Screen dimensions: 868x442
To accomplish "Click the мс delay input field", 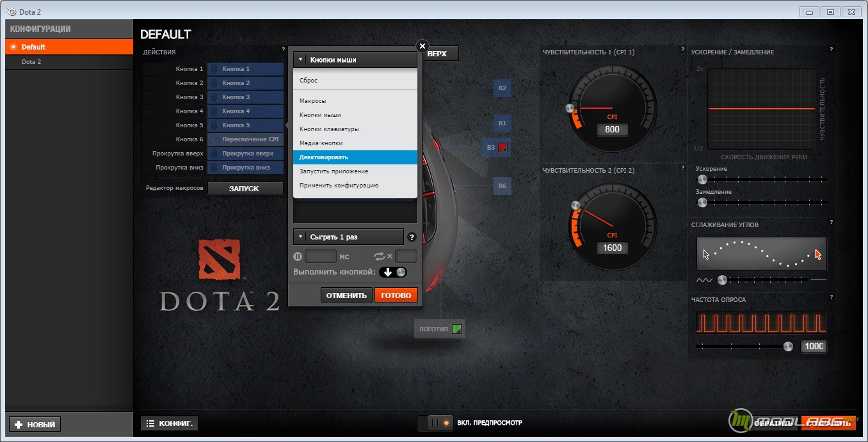I will tap(321, 257).
